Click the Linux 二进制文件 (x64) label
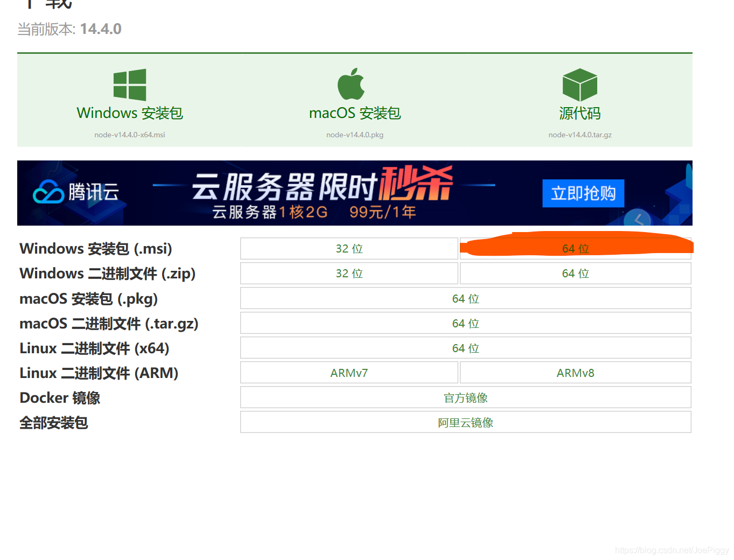The width and height of the screenshot is (734, 560). tap(95, 348)
